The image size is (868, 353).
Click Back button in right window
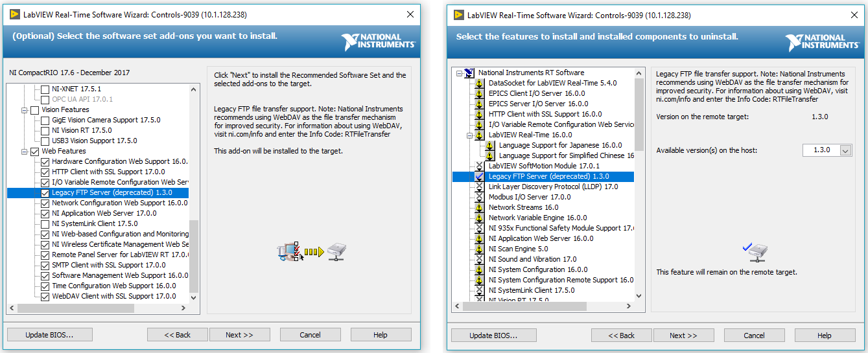click(621, 336)
